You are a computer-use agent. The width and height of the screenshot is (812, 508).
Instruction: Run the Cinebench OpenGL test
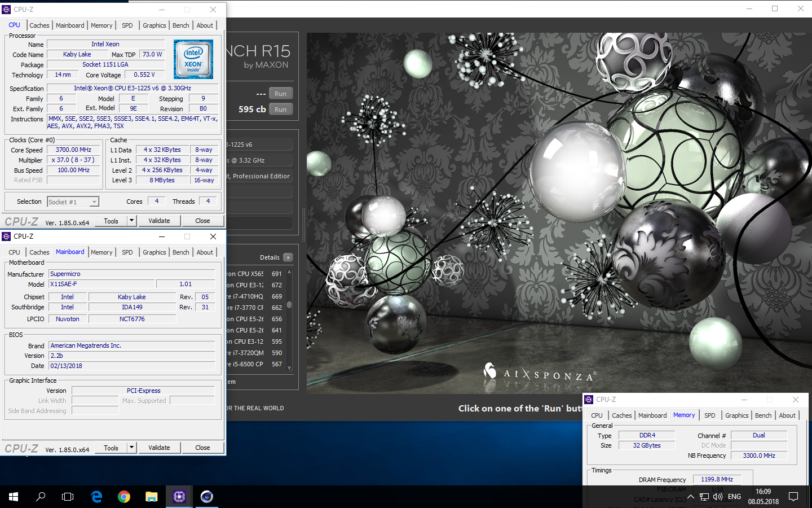(x=281, y=94)
